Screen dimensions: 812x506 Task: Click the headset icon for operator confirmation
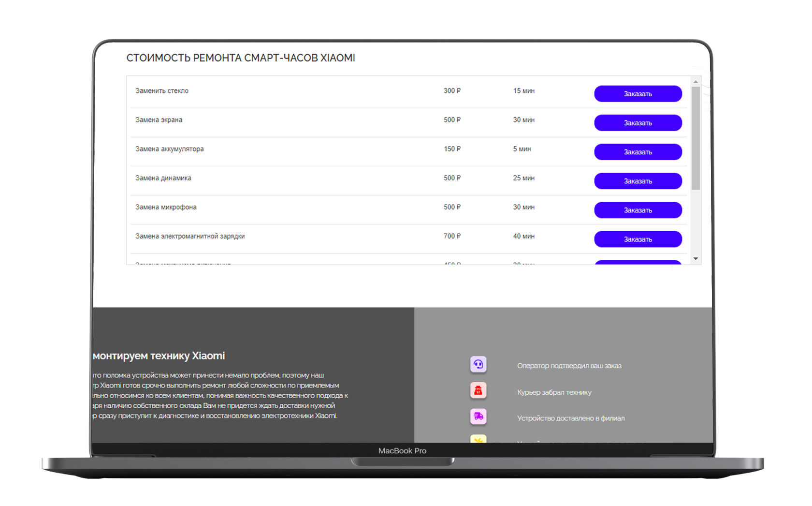[478, 364]
